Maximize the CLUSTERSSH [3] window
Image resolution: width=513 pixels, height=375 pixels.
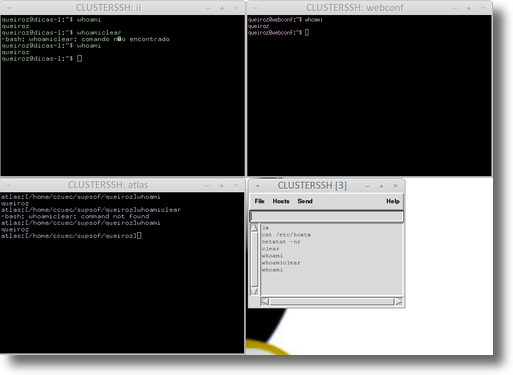(381, 186)
